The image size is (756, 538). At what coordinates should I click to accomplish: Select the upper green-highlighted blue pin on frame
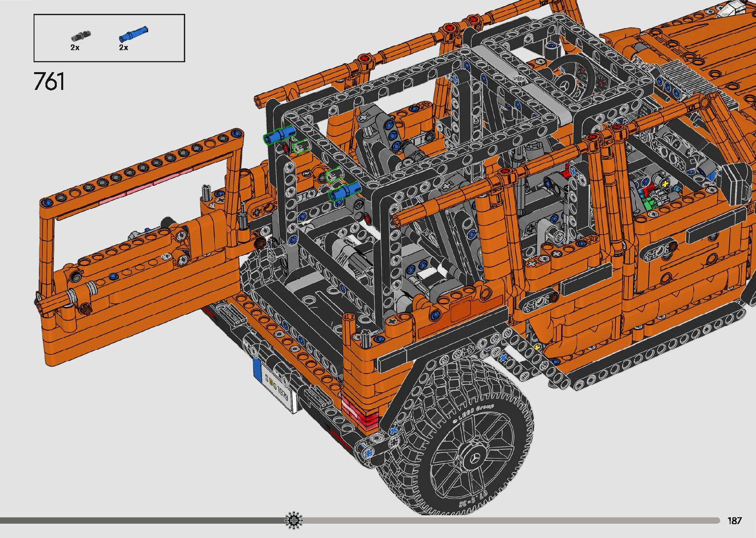coord(279,134)
